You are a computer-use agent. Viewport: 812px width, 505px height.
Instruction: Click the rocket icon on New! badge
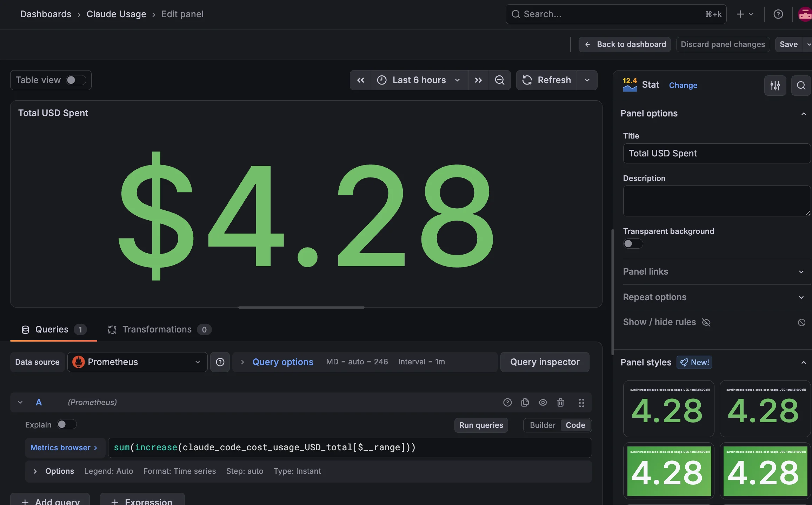[684, 363]
